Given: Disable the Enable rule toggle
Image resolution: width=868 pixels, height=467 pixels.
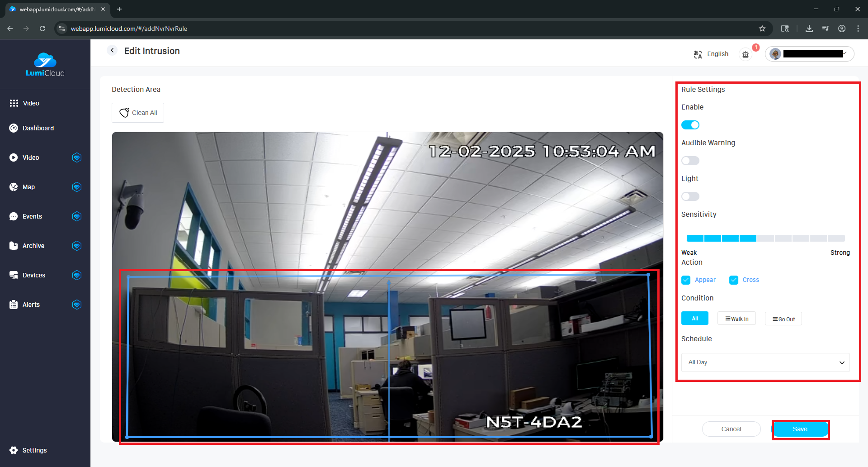Looking at the screenshot, I should tap(690, 125).
